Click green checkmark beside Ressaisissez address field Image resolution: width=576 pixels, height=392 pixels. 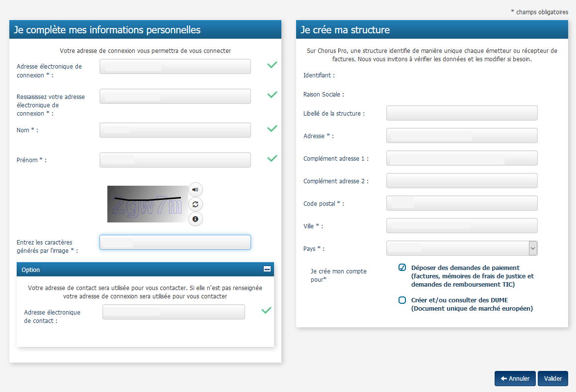click(x=272, y=95)
